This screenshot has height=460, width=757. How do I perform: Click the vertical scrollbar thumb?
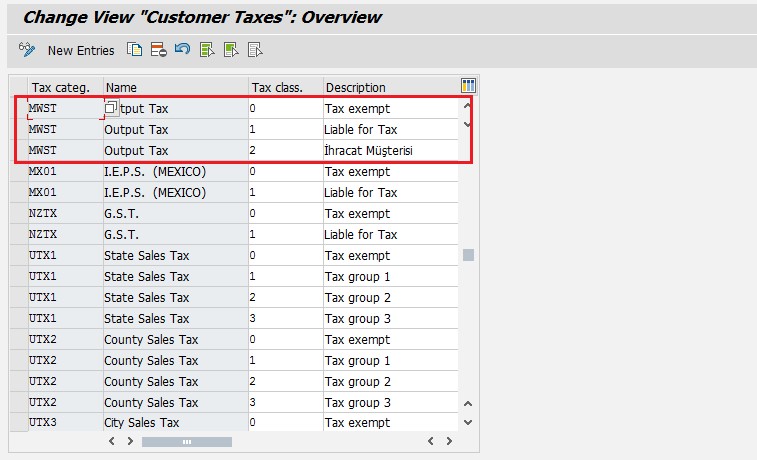[468, 255]
